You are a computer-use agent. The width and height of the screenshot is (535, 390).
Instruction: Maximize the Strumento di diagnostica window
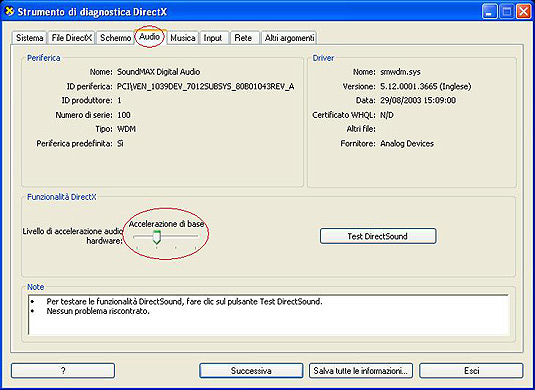point(507,12)
